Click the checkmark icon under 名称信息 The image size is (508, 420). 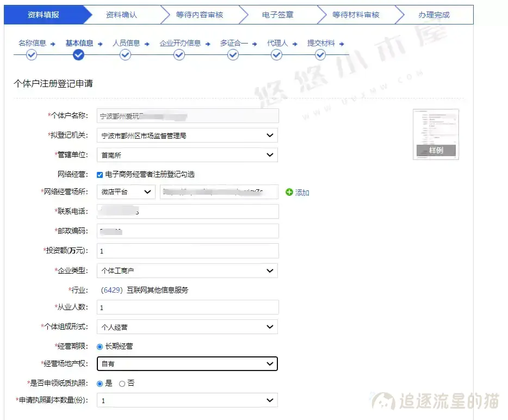click(32, 54)
